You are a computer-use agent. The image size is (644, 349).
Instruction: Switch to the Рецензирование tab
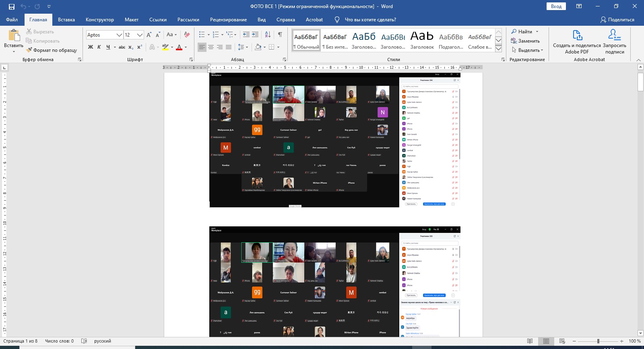[228, 20]
